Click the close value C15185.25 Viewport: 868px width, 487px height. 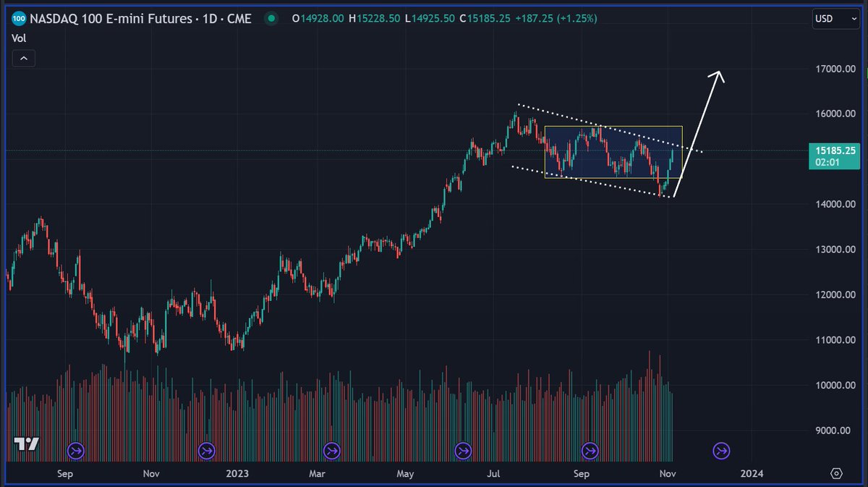point(485,19)
